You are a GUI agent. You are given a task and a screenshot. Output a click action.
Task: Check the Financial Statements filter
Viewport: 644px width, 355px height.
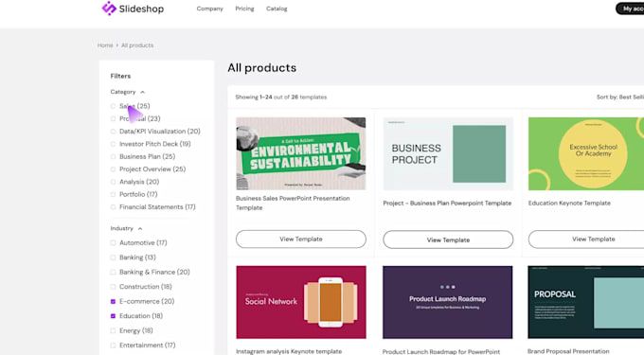coord(113,207)
